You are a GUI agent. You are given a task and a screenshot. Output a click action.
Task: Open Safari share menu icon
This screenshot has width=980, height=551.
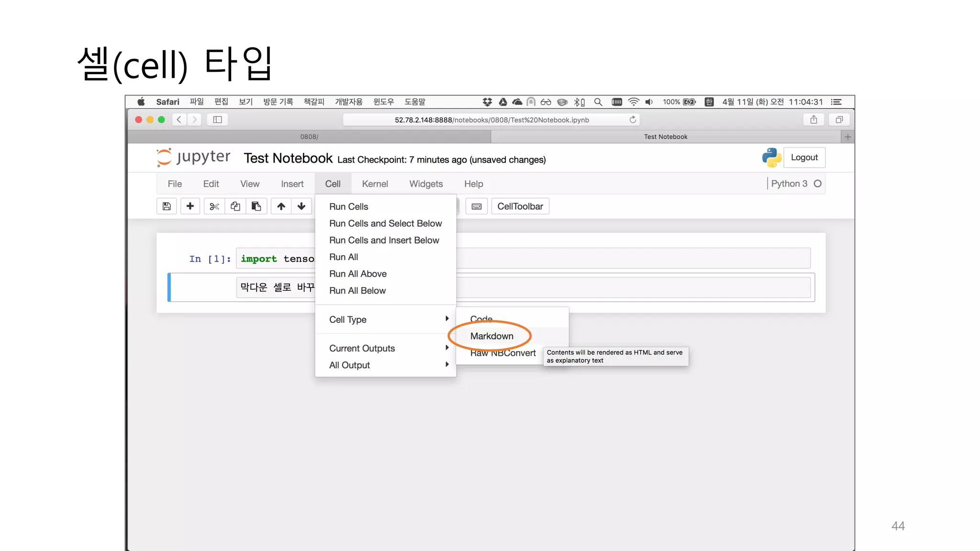pos(813,120)
